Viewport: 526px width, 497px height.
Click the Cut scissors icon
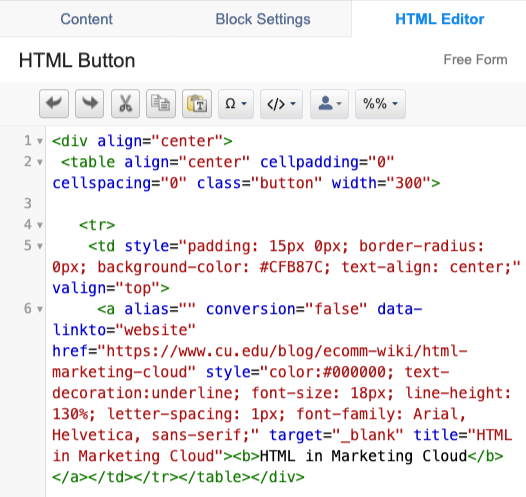coord(125,104)
